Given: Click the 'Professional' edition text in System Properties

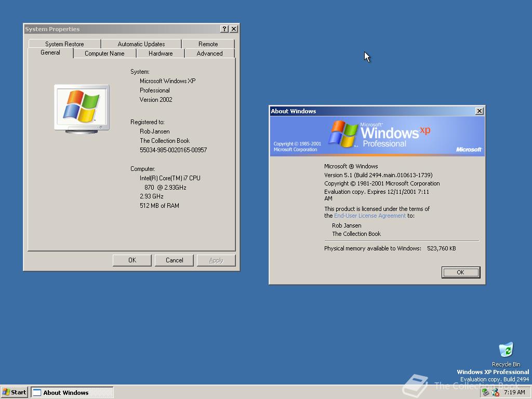Looking at the screenshot, I should (154, 90).
